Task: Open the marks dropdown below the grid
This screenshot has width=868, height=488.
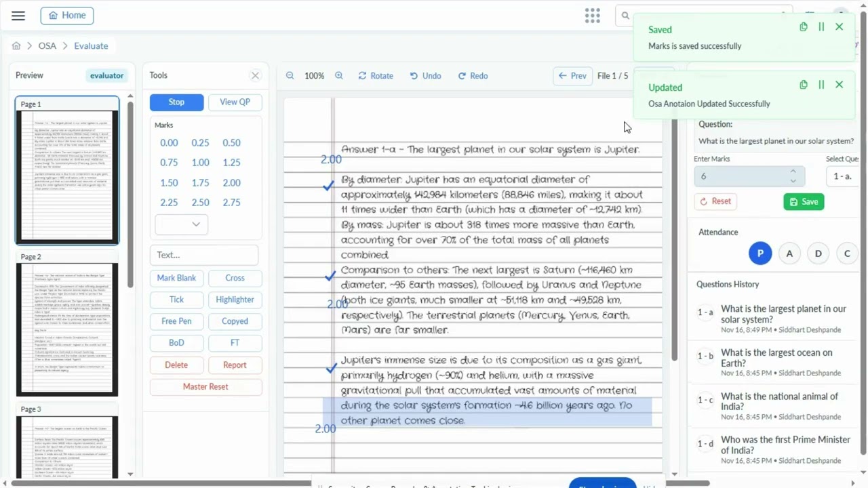Action: [x=181, y=224]
